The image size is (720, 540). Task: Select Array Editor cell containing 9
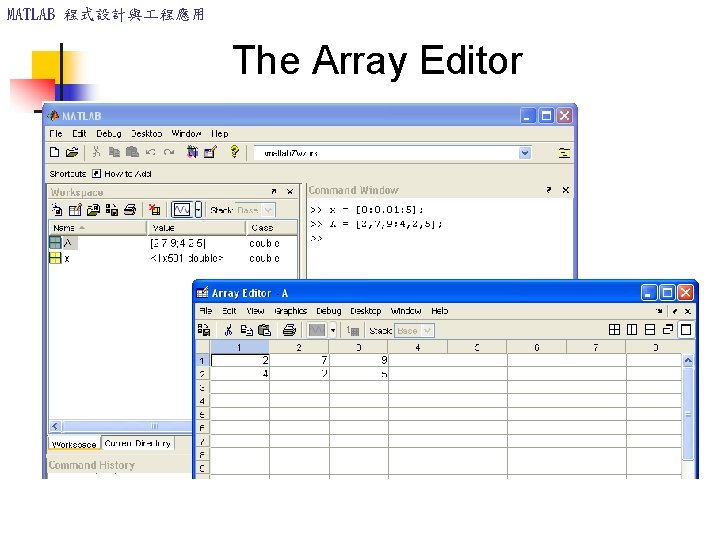point(359,360)
